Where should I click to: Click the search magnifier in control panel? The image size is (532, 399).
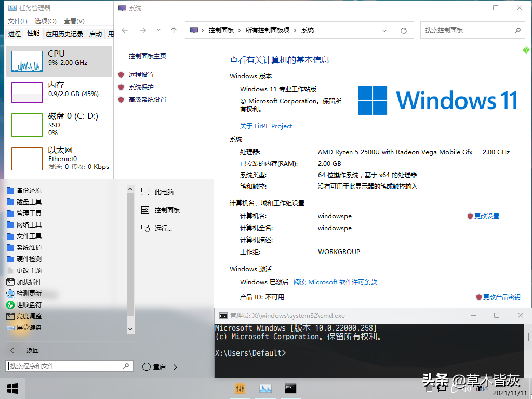517,30
